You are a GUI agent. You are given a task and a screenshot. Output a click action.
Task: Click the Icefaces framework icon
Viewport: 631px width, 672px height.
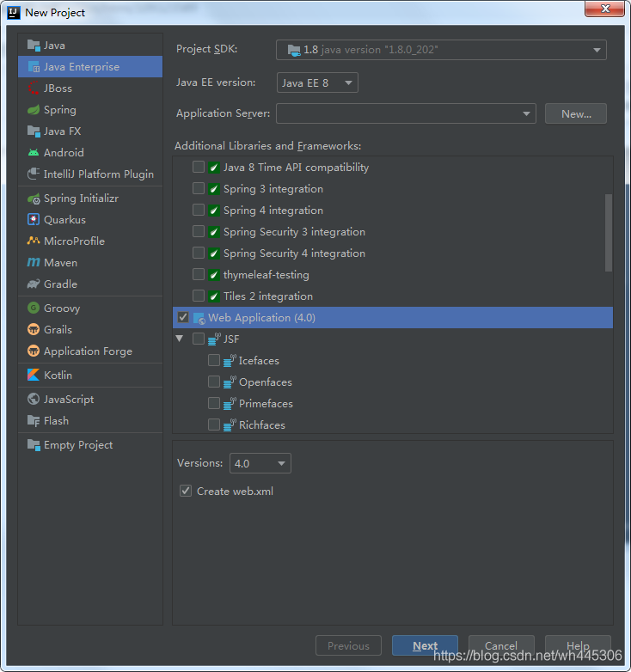coord(230,360)
